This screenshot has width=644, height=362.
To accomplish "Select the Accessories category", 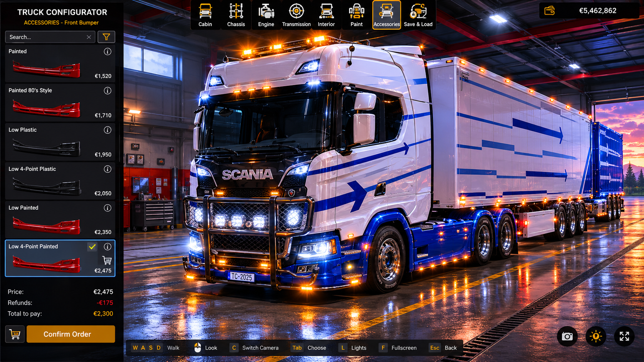I will click(x=387, y=15).
